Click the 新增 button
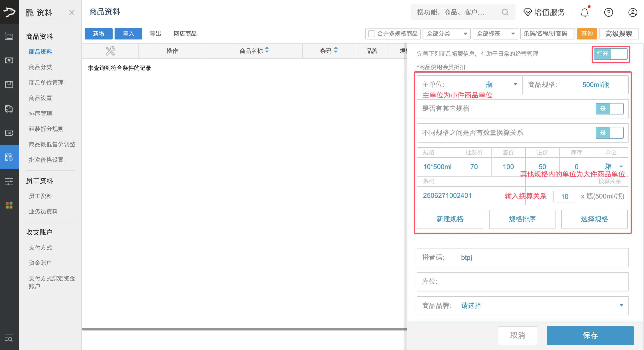 coord(99,34)
